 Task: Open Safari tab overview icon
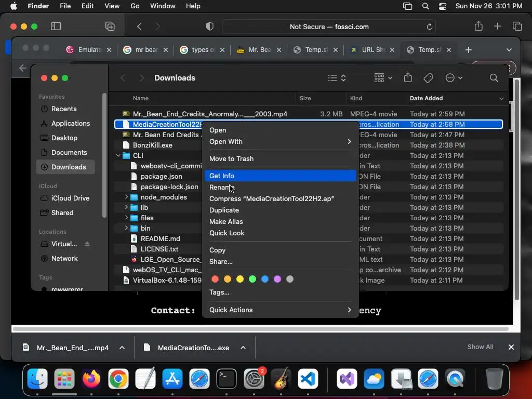click(x=517, y=26)
